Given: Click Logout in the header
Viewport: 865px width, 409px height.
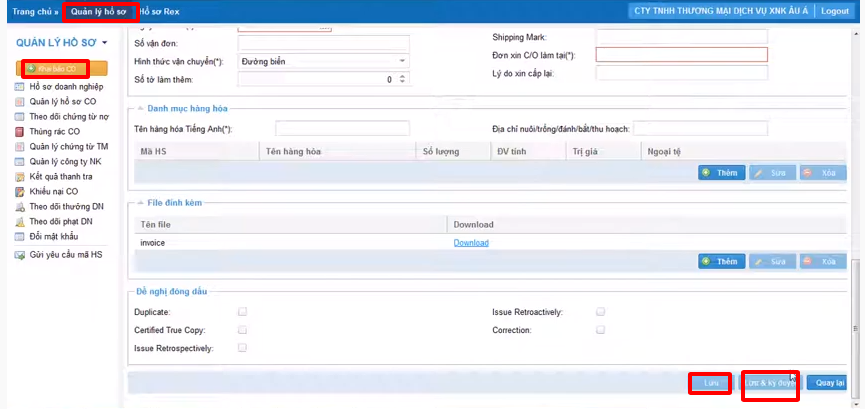Looking at the screenshot, I should (834, 11).
